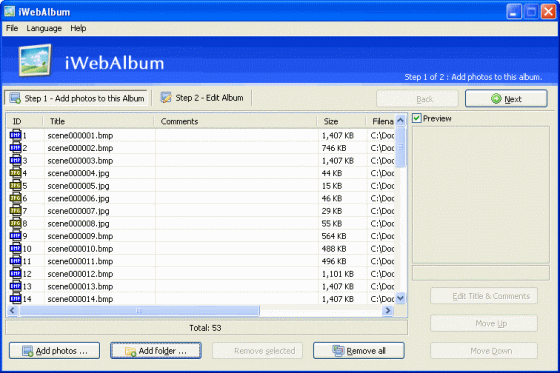Sort list by the ID column header
The image size is (560, 373).
(x=25, y=121)
